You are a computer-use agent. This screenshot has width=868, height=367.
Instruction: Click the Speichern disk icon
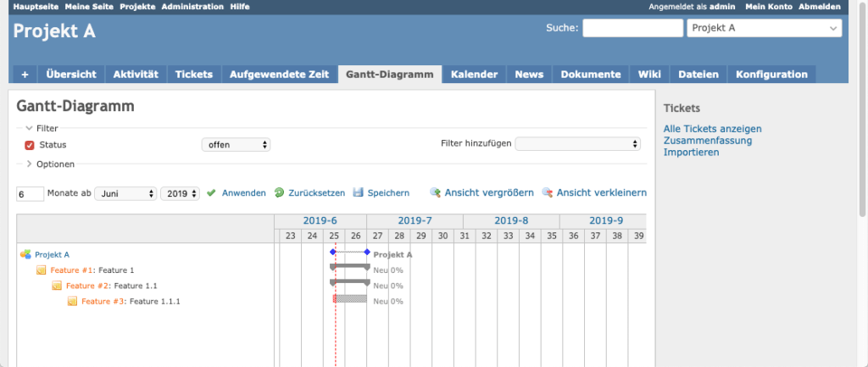358,193
